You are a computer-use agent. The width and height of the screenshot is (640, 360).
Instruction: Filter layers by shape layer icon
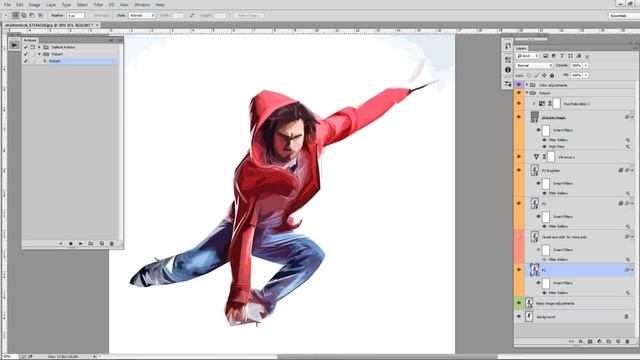[570, 56]
